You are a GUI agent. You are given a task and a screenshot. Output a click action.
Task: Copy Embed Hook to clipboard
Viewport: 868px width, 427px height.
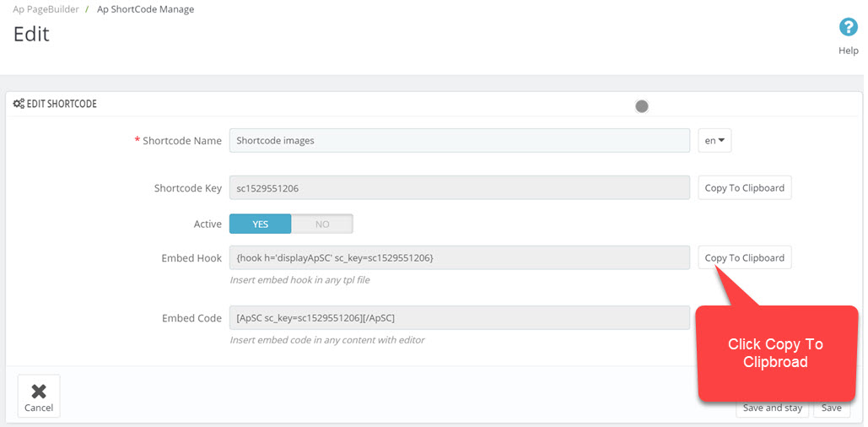[745, 257]
